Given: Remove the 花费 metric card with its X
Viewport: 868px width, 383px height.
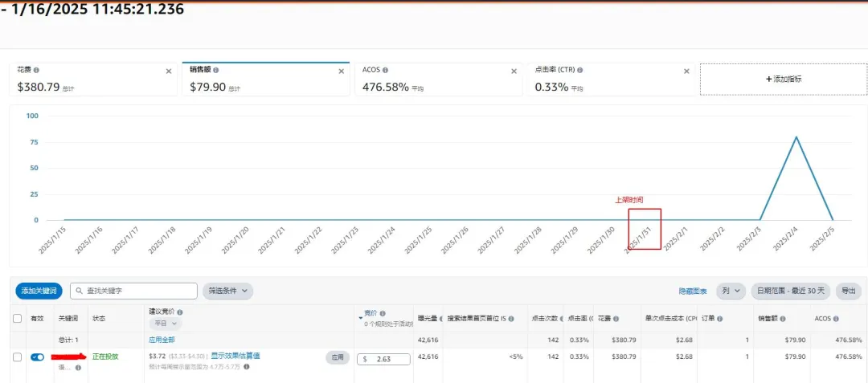Looking at the screenshot, I should 169,71.
